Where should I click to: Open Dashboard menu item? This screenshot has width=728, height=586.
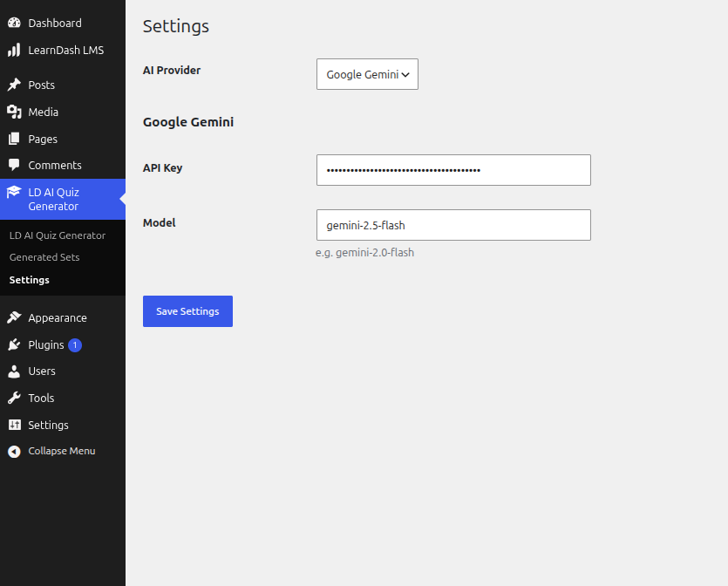coord(63,23)
